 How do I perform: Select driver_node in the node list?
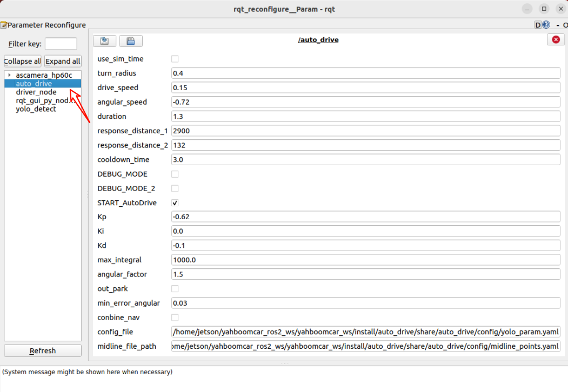(36, 92)
